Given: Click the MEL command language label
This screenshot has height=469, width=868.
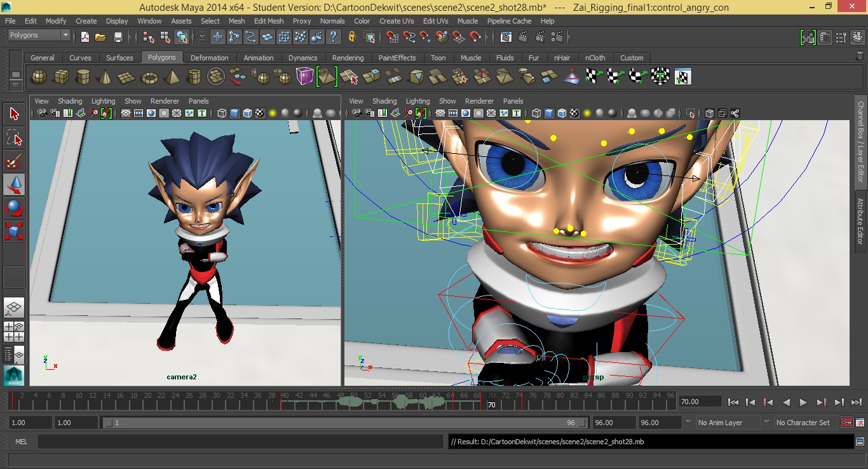Looking at the screenshot, I should point(21,442).
